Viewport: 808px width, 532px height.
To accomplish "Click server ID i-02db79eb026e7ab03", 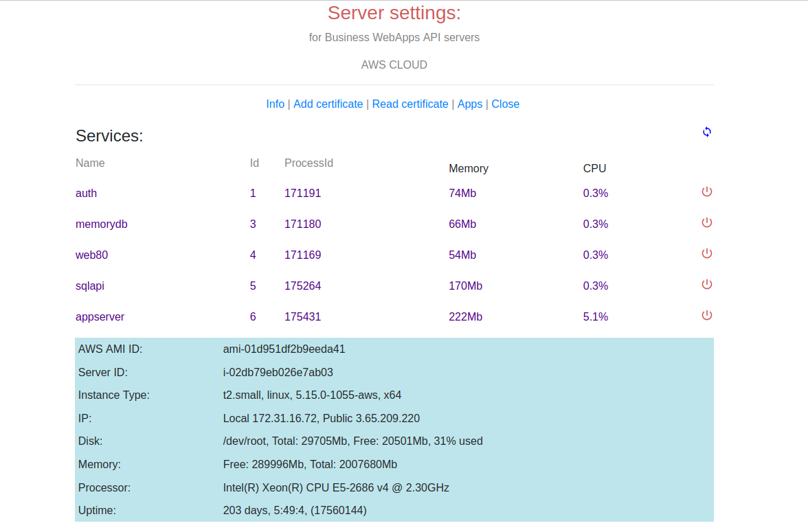I will click(278, 372).
